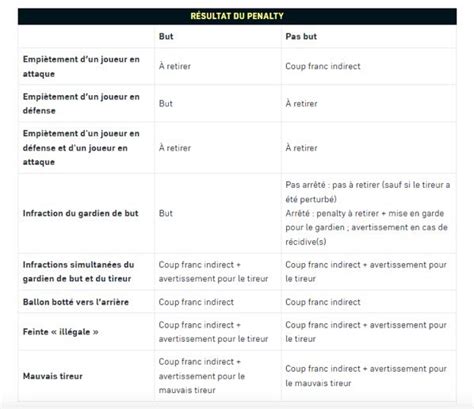Click 'Empiètement d'un joueur en défense' row label
The height and width of the screenshot is (409, 474).
coord(81,104)
